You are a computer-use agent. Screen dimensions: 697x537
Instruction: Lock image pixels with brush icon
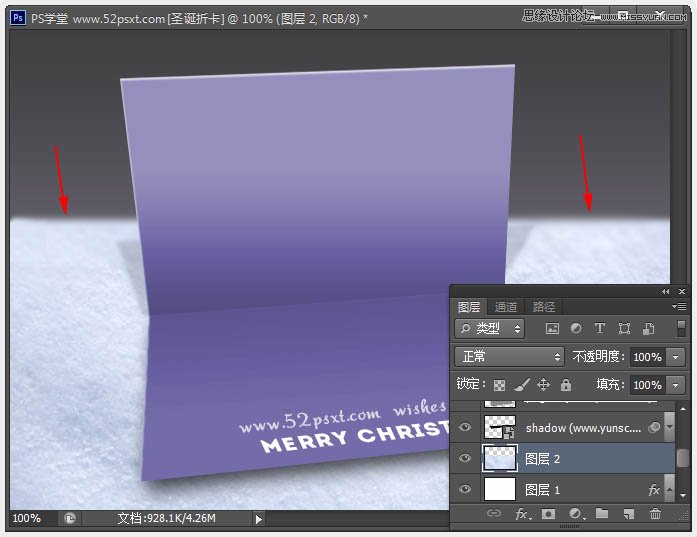[522, 385]
